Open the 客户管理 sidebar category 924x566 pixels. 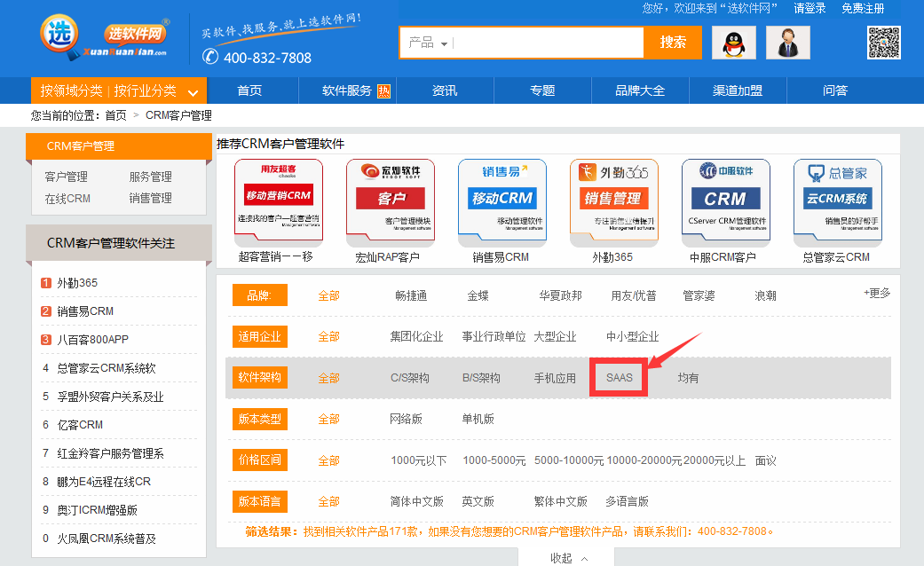(66, 177)
